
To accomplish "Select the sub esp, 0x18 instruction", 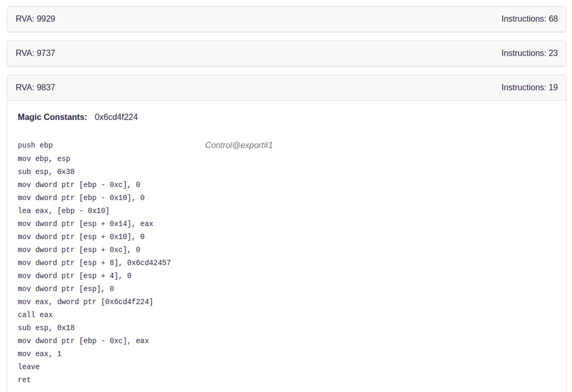I will pyautogui.click(x=46, y=328).
